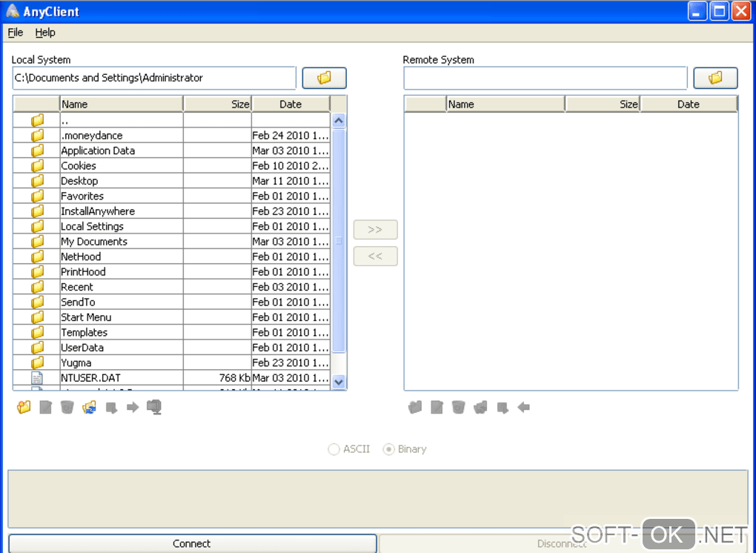Click the remote toolbar square-with-arrow icon
This screenshot has width=756, height=553.
coord(503,408)
